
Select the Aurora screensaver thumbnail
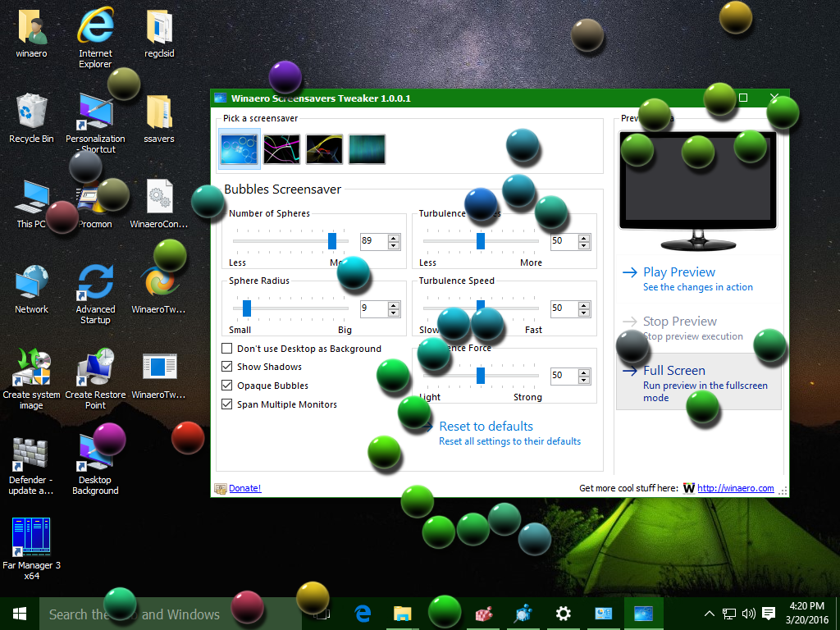click(367, 149)
